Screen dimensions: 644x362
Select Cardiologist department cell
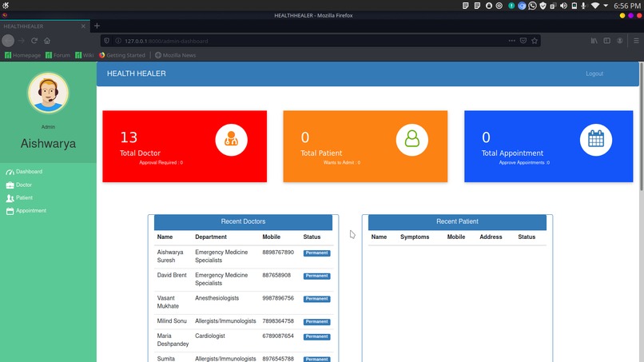pyautogui.click(x=210, y=336)
